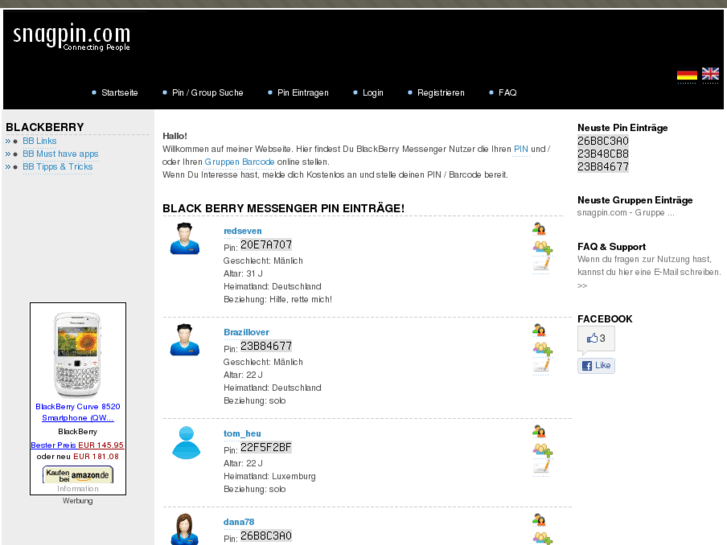This screenshot has height=545, width=727.
Task: Open dana78's female avatar
Action: 185,529
